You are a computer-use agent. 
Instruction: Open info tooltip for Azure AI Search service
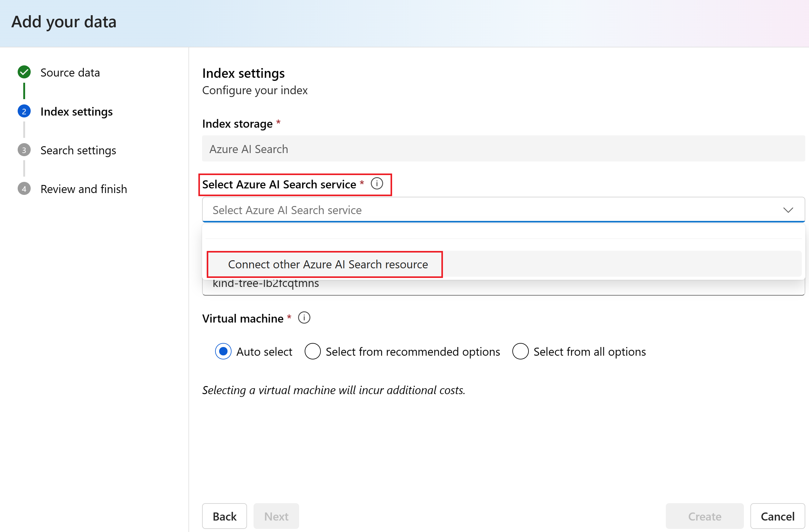click(377, 184)
